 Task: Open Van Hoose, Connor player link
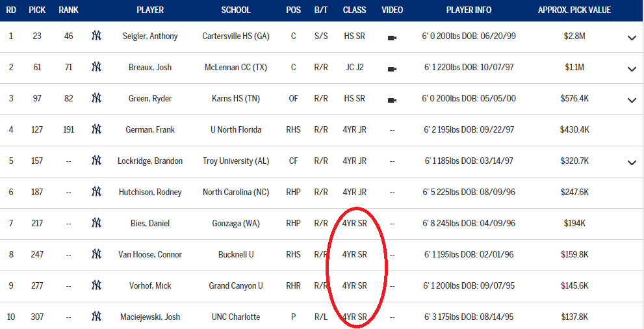coord(150,255)
